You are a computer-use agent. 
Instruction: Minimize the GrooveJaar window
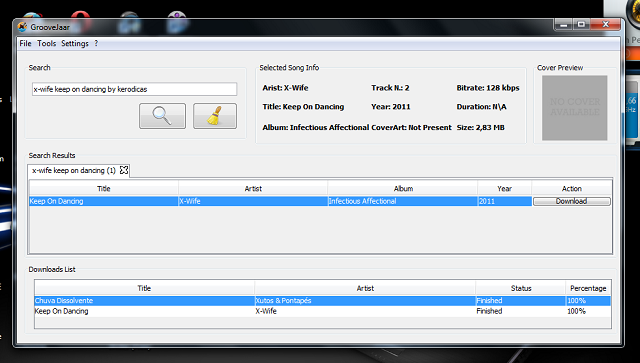[564, 24]
